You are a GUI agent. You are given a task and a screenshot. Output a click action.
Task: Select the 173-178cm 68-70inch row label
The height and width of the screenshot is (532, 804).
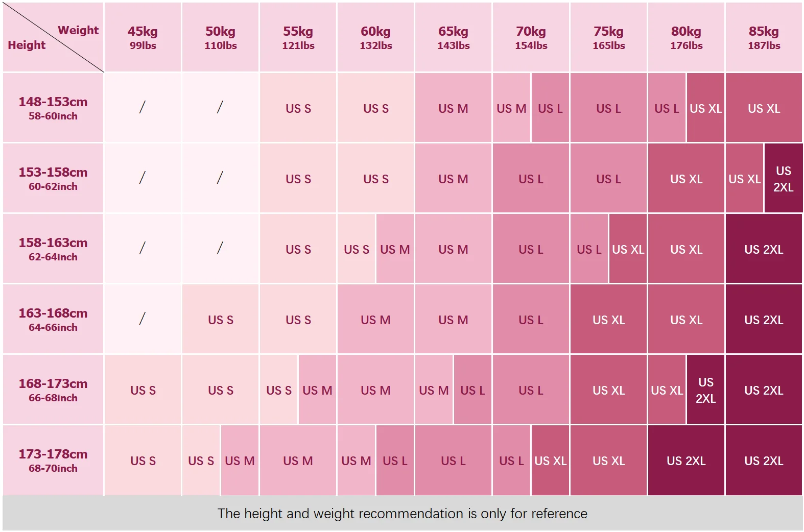coord(53,460)
